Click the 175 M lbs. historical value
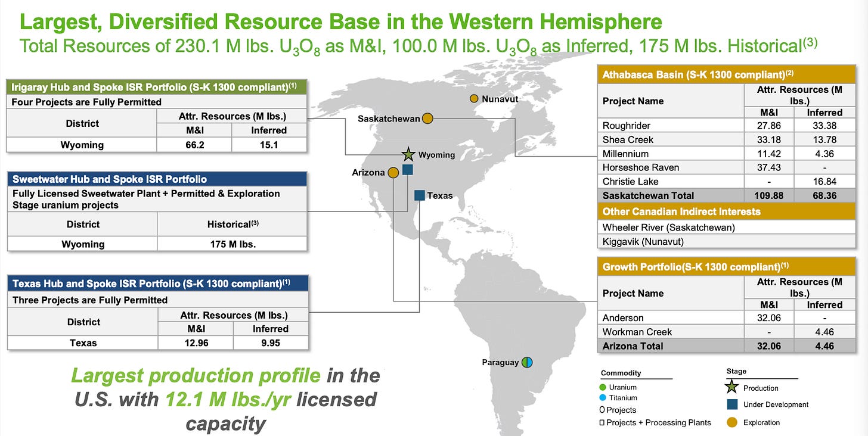 point(232,244)
